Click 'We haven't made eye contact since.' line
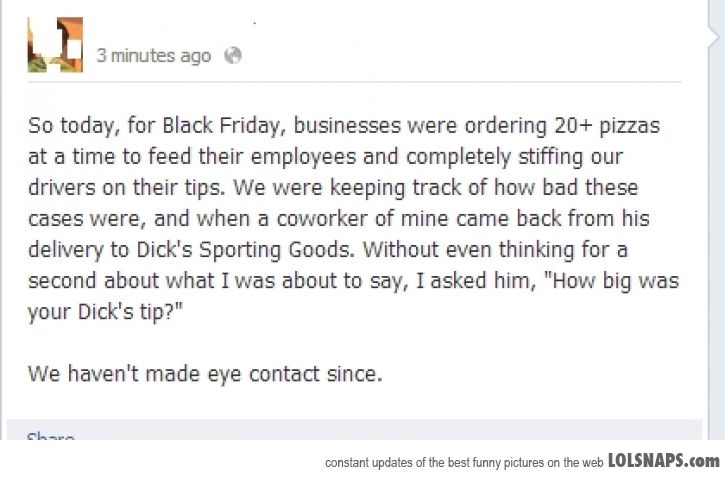 205,375
